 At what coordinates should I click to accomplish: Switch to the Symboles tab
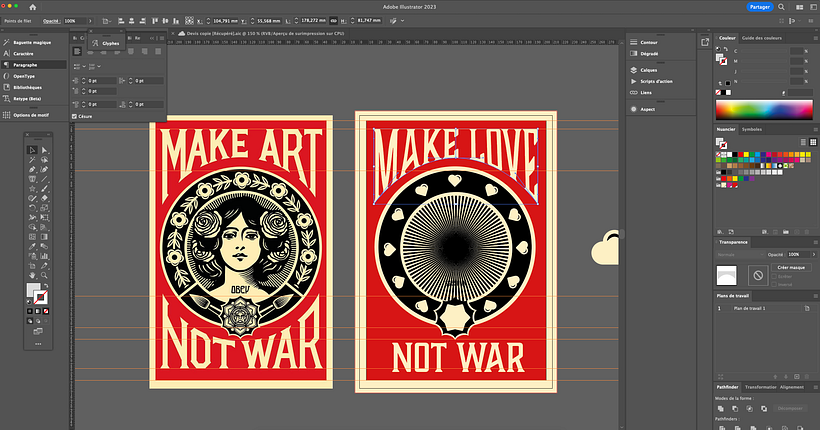752,129
